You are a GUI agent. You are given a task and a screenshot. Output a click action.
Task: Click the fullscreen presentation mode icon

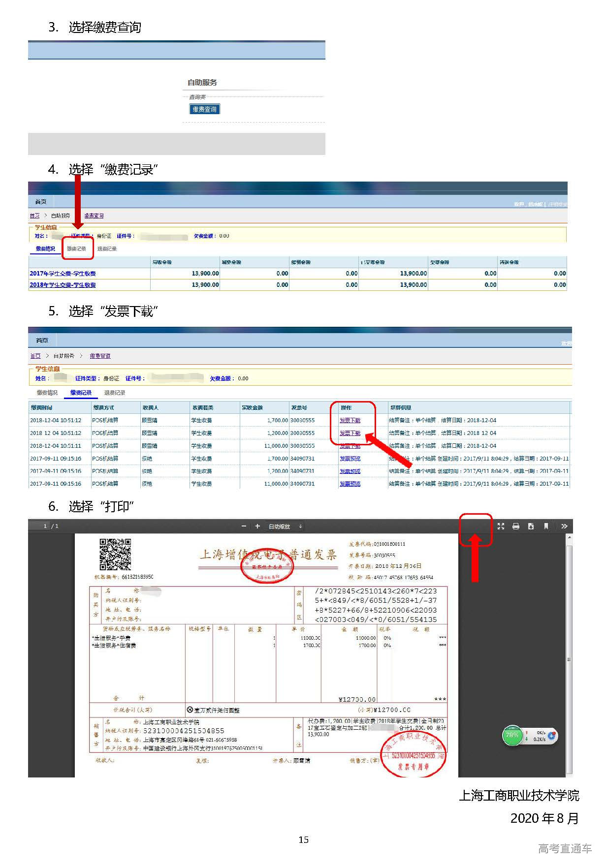click(x=501, y=526)
